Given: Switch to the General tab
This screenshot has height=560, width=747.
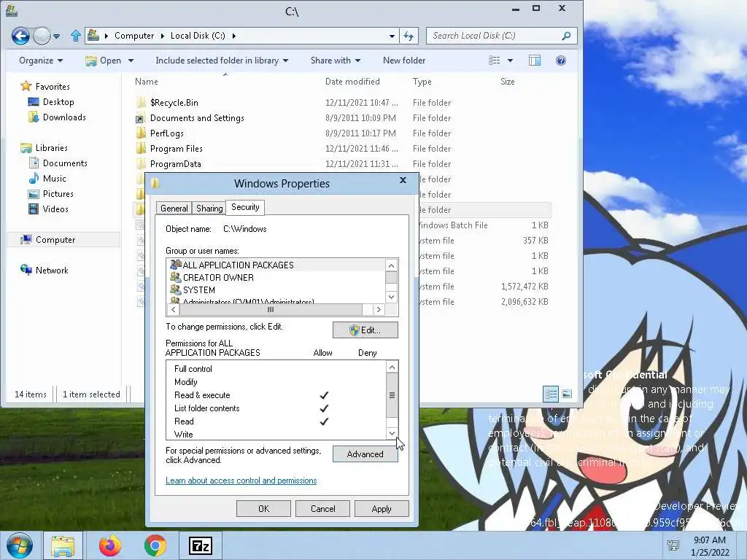Looking at the screenshot, I should [x=174, y=208].
